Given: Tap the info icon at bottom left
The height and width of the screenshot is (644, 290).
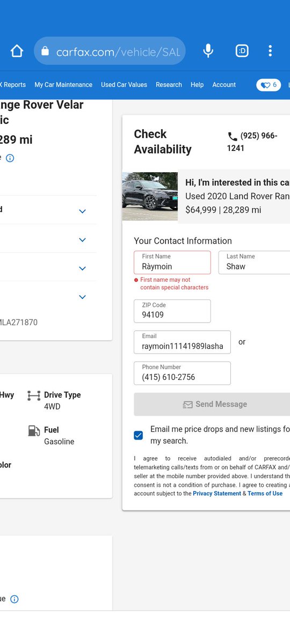Looking at the screenshot, I should click(15, 599).
